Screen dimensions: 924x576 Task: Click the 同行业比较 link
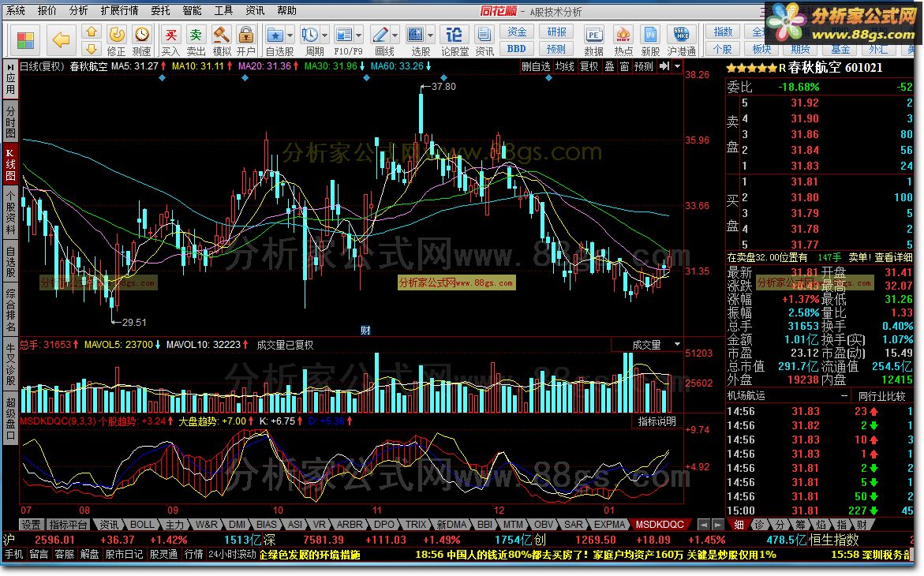click(882, 396)
